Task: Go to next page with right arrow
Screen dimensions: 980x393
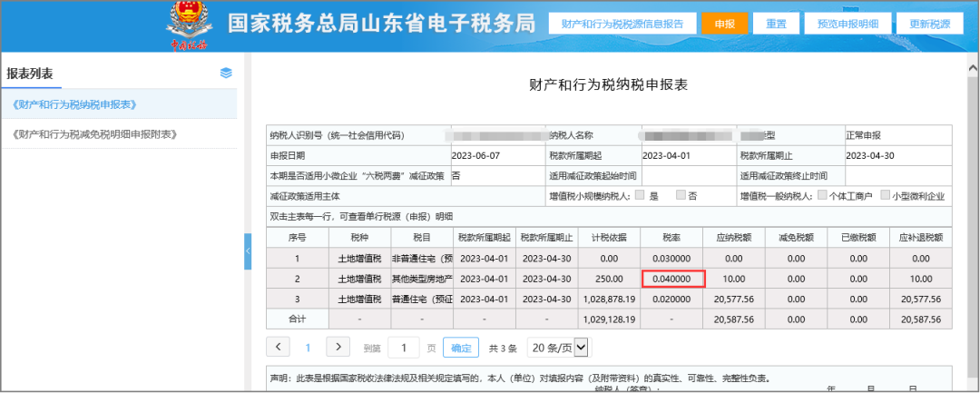Action: [338, 347]
